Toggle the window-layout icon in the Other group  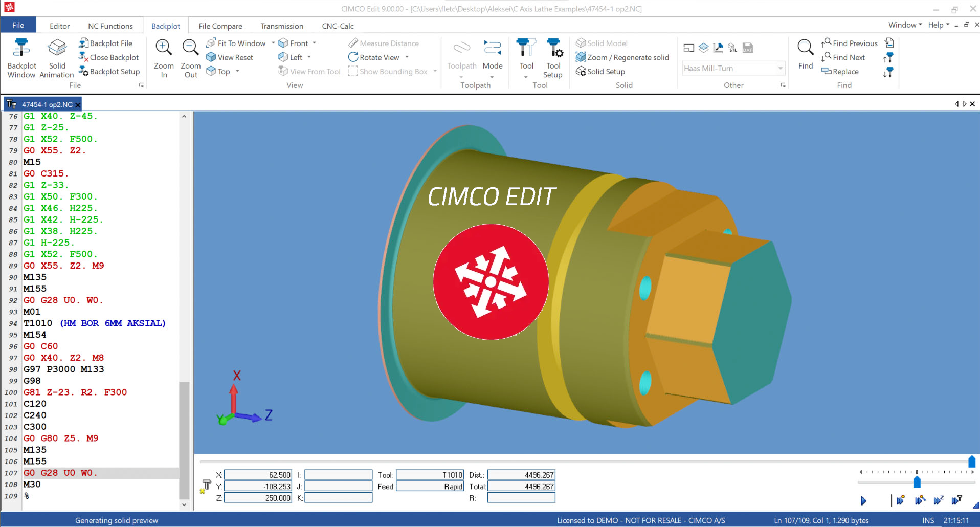click(x=689, y=48)
